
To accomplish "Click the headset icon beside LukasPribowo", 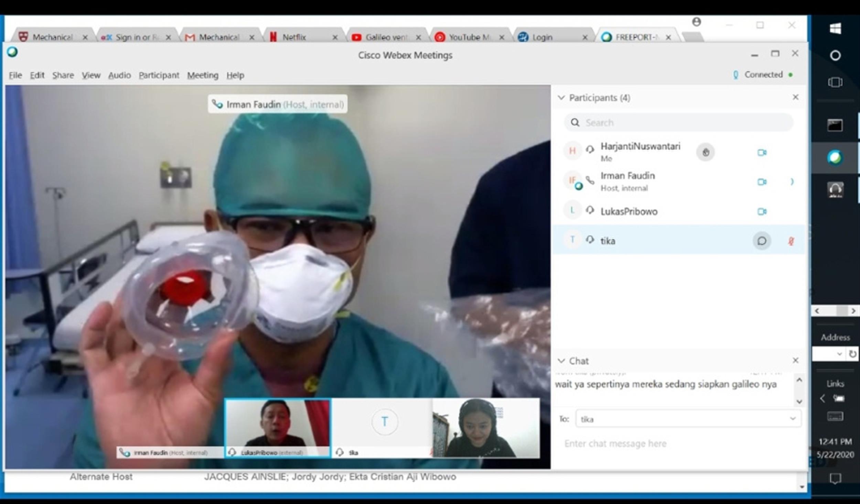I will coord(590,210).
